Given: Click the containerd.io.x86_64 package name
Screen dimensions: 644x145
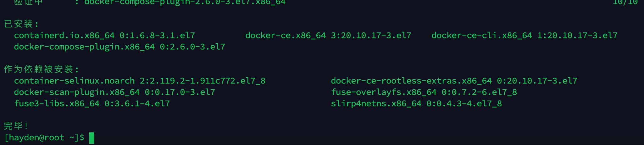Looking at the screenshot, I should click(x=64, y=35).
